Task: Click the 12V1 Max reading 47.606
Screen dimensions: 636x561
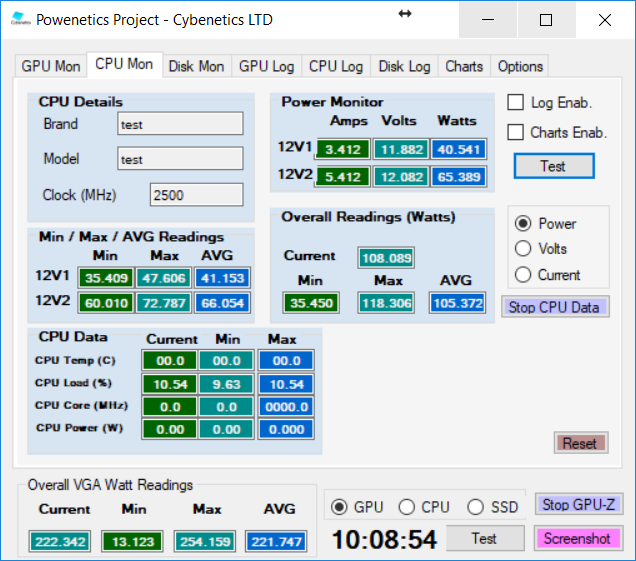Action: [x=164, y=278]
